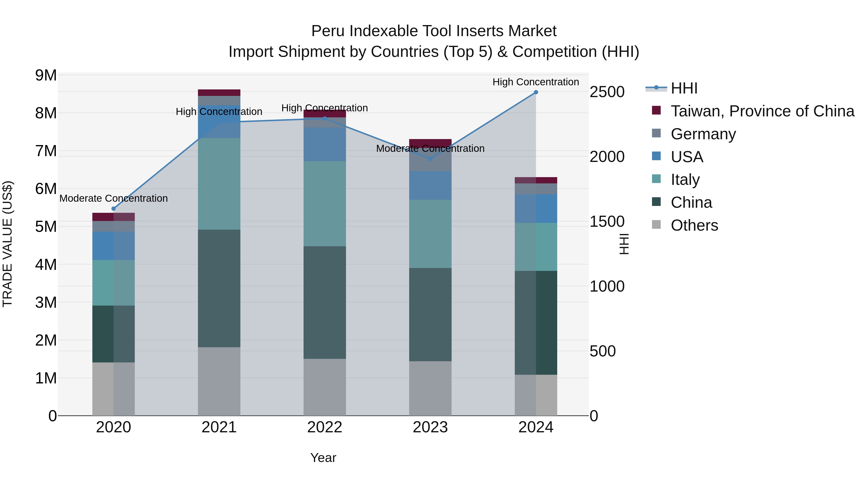Select the 2020 HHI data point

click(x=114, y=209)
